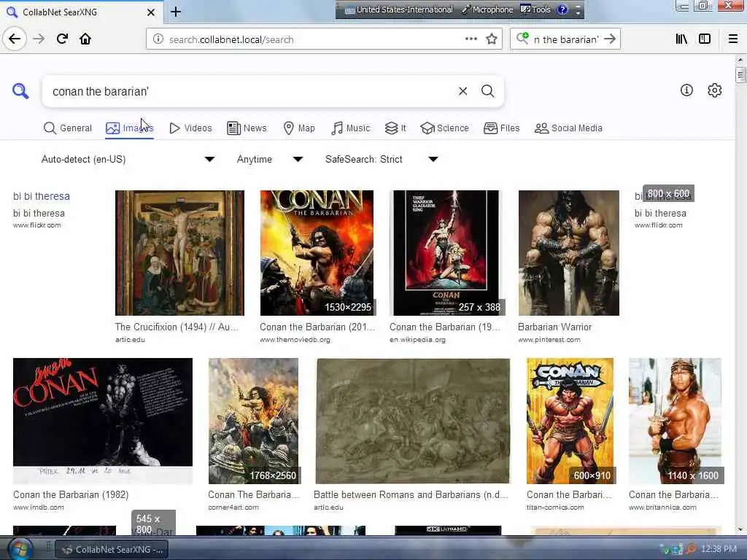Open the page actions three-dots menu
747x560 pixels.
click(x=471, y=39)
